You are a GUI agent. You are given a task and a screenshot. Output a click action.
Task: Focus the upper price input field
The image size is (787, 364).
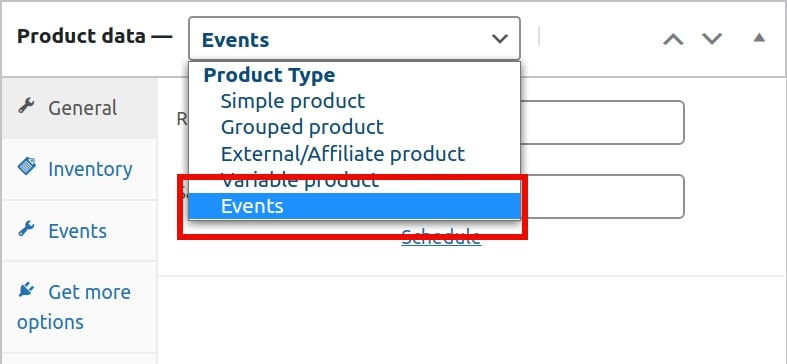pyautogui.click(x=602, y=123)
